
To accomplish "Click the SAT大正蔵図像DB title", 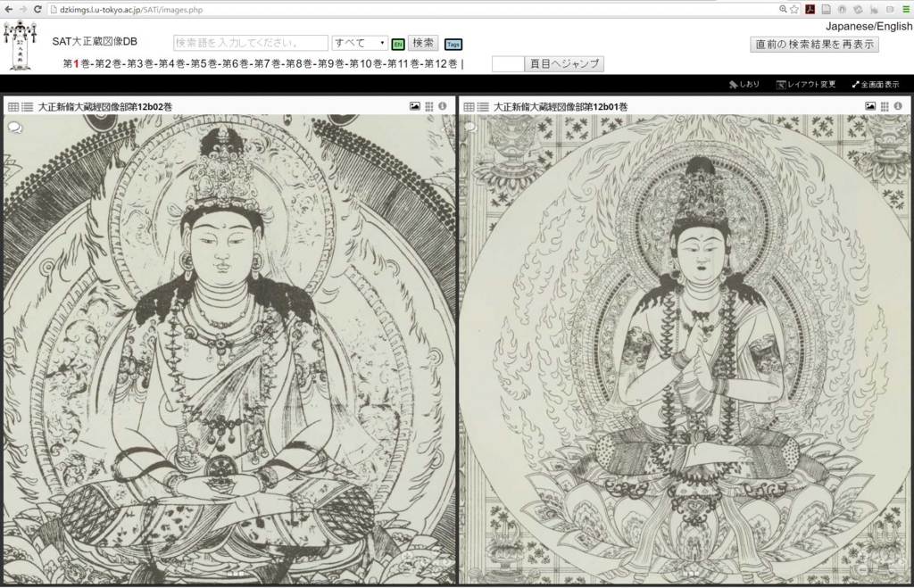I will click(95, 41).
